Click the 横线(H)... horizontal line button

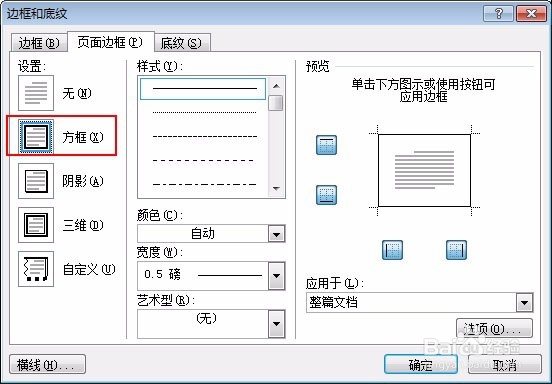(x=47, y=364)
